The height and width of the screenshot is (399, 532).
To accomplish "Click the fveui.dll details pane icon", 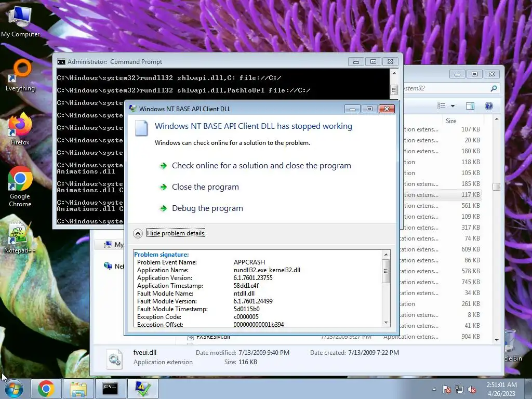I will pos(114,358).
